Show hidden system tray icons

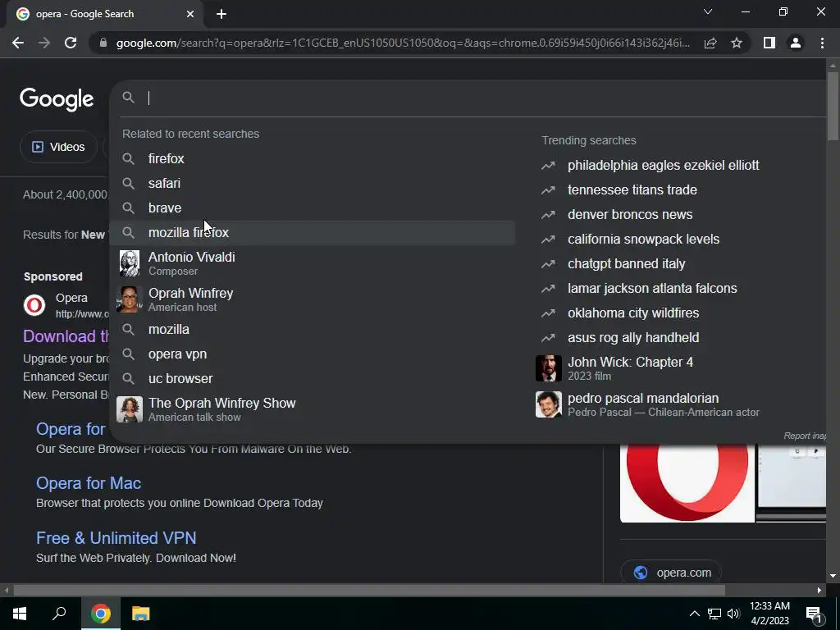(694, 614)
